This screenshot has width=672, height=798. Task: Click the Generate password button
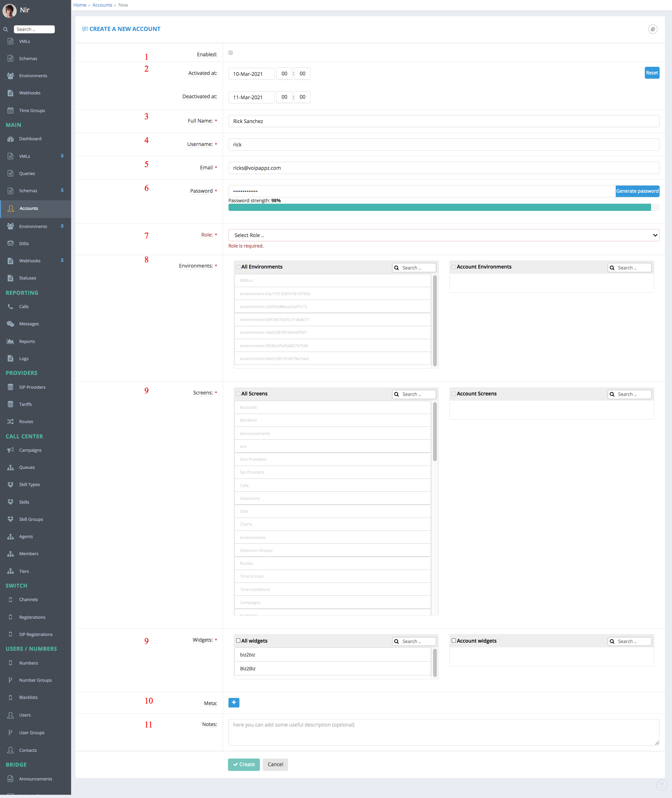pyautogui.click(x=637, y=191)
